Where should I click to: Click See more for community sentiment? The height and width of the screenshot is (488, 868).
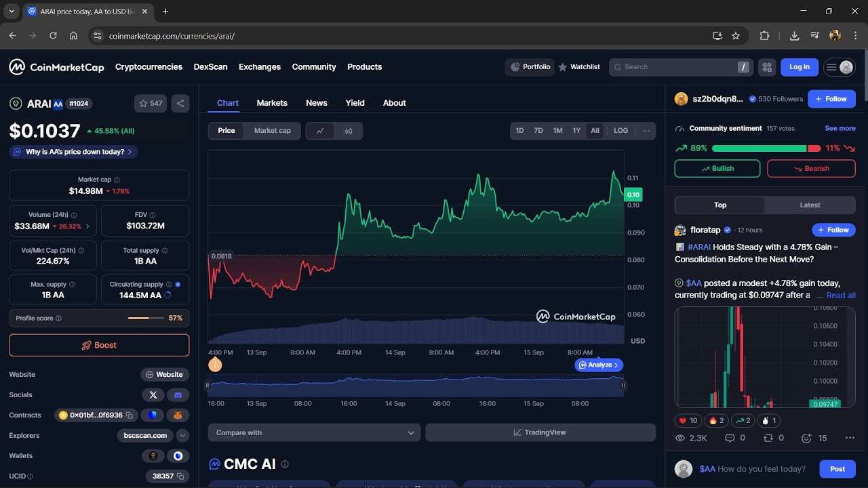tap(840, 128)
